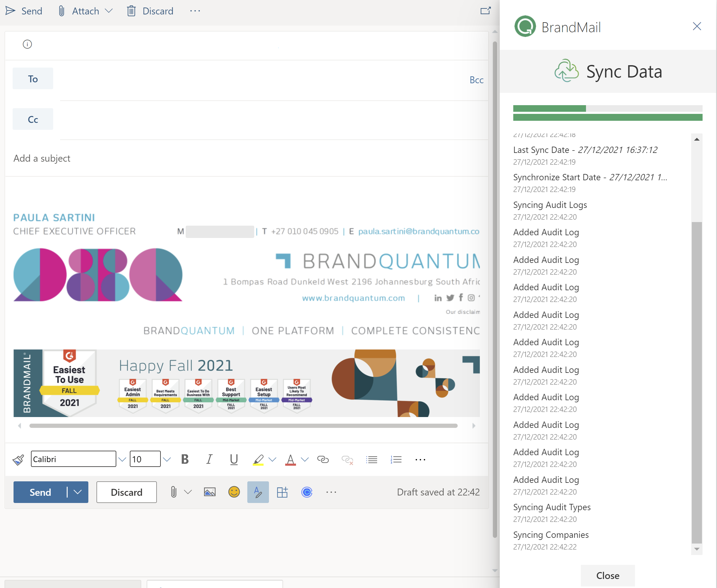Viewport: 717px width, 588px height.
Task: Click the Insert picture icon
Action: tap(210, 492)
